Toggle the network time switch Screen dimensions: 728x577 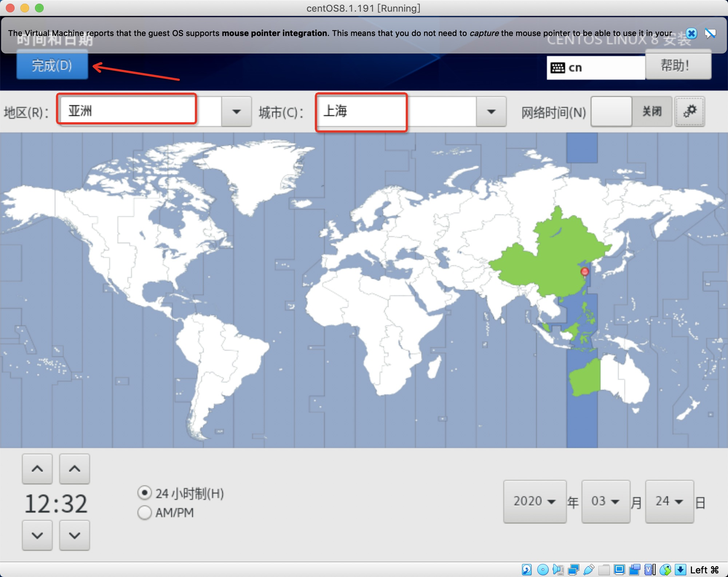click(631, 111)
